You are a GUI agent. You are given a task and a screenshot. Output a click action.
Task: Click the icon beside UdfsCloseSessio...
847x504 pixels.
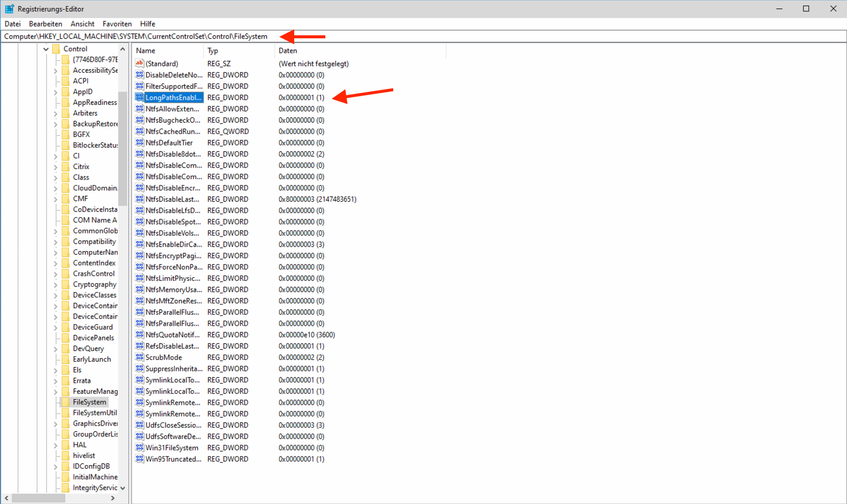click(139, 425)
